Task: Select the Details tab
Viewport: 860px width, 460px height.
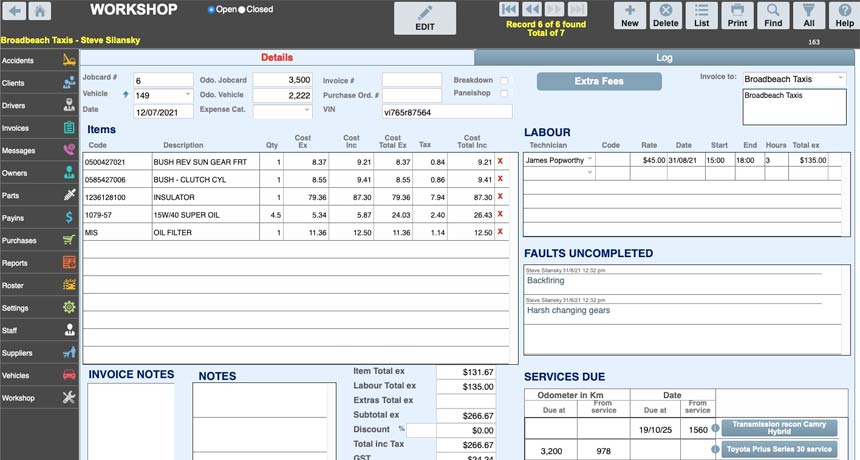Action: (277, 58)
